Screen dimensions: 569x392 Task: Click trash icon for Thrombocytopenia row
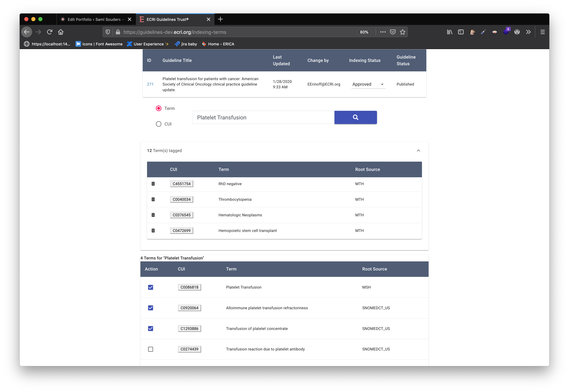[x=153, y=199]
